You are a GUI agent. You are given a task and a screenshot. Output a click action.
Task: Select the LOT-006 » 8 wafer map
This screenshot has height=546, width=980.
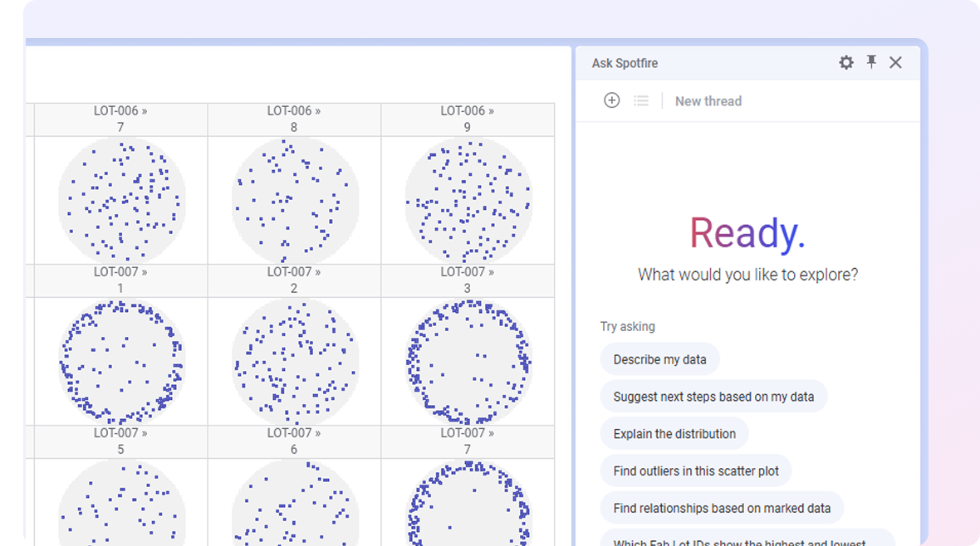pyautogui.click(x=295, y=200)
